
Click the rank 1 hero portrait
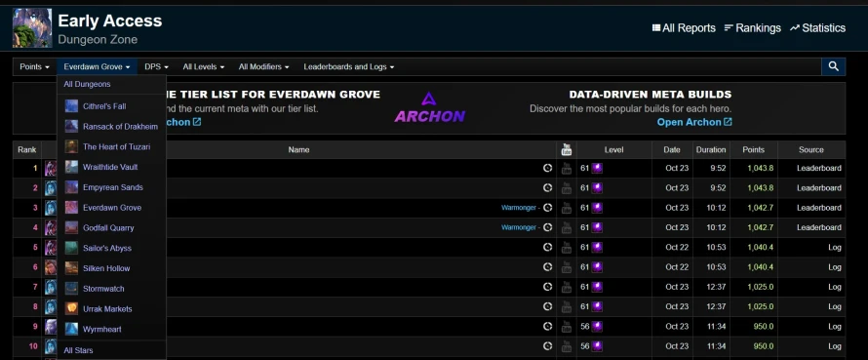(x=51, y=169)
